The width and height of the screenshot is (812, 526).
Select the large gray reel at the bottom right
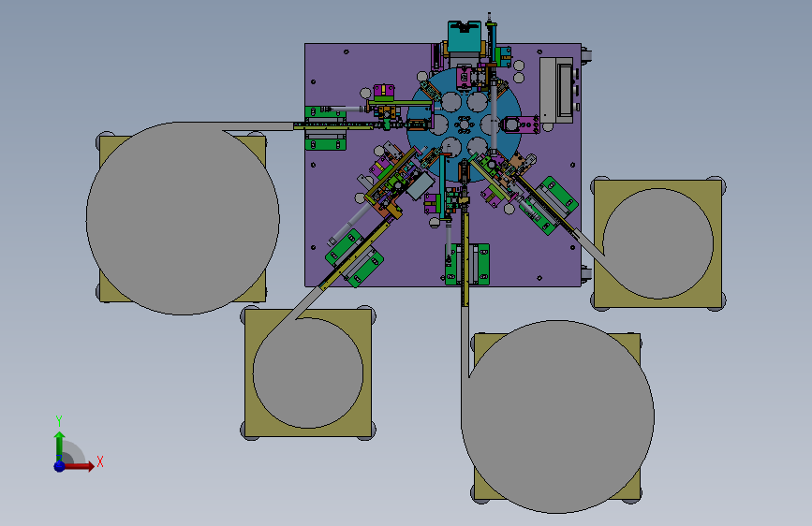tap(558, 416)
